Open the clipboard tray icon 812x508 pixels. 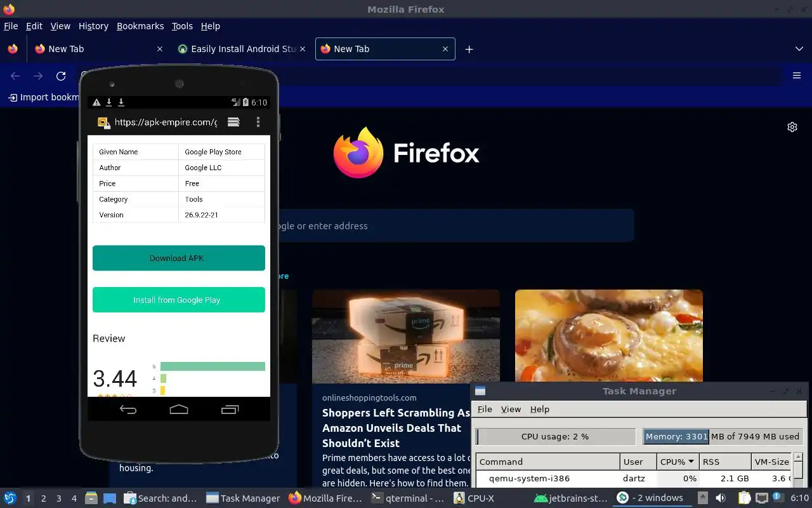(744, 498)
